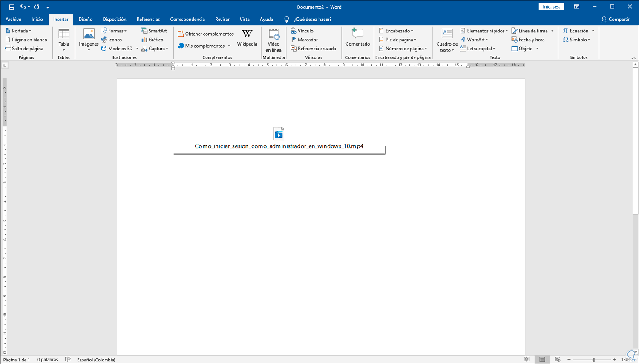Insert an Objeto into the document
The width and height of the screenshot is (639, 364).
point(522,49)
